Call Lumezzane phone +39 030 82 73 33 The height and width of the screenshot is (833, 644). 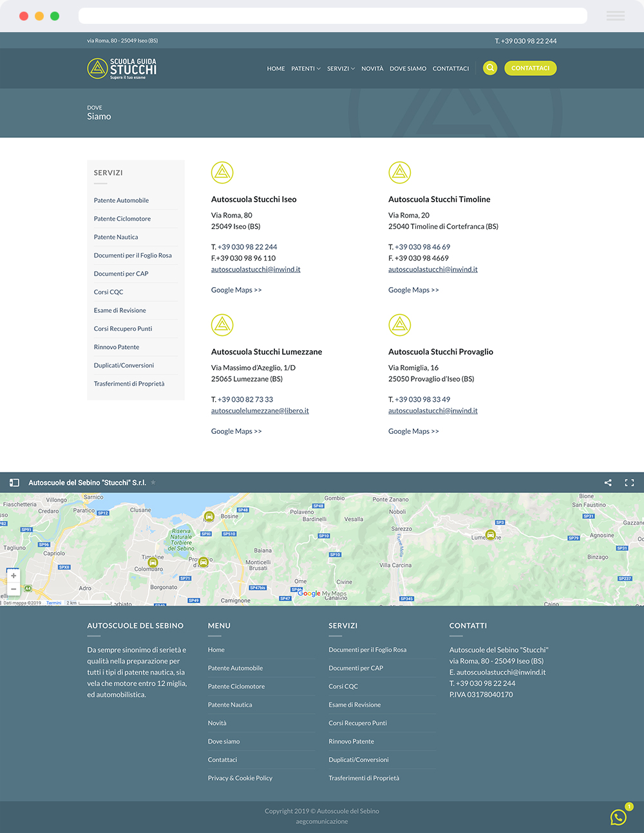click(245, 400)
